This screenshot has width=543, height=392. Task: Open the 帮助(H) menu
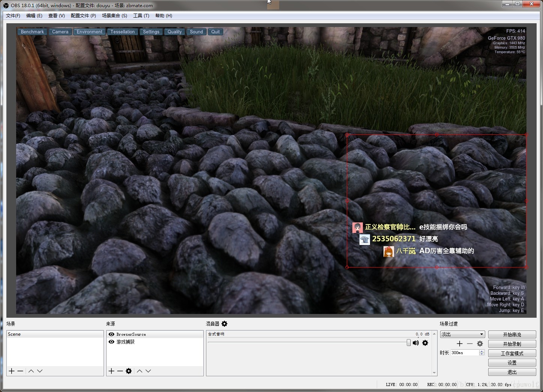(164, 16)
